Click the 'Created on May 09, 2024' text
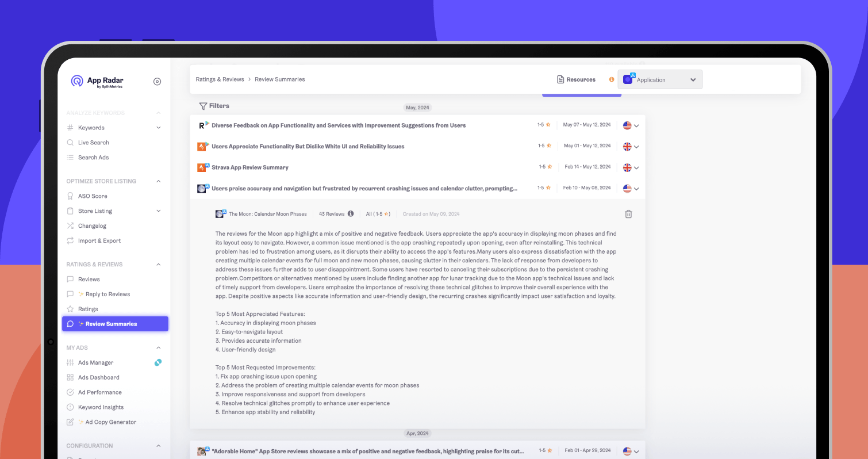Viewport: 868px width, 459px height. pos(431,214)
